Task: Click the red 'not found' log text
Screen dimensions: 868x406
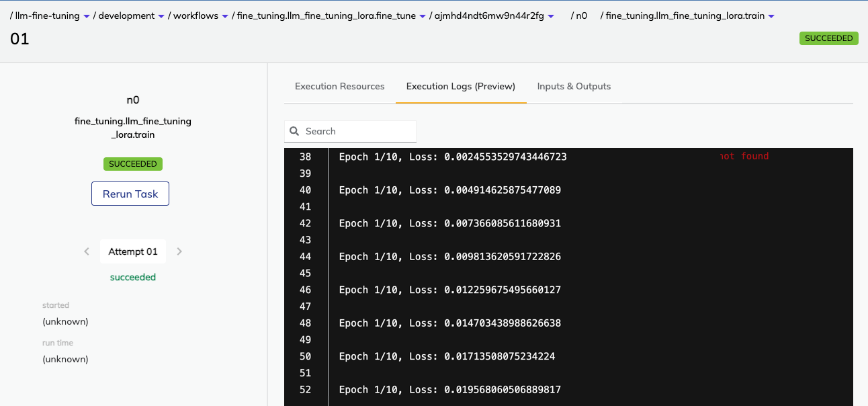Action: point(745,156)
